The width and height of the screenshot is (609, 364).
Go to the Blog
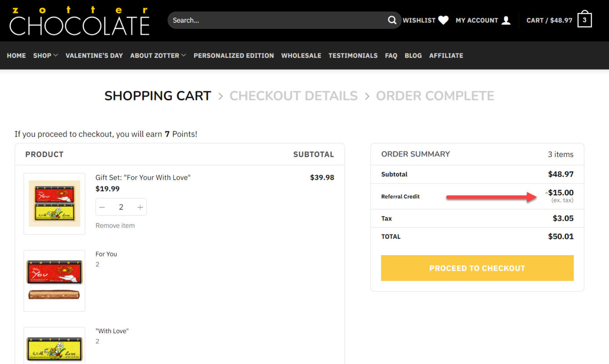click(x=413, y=56)
